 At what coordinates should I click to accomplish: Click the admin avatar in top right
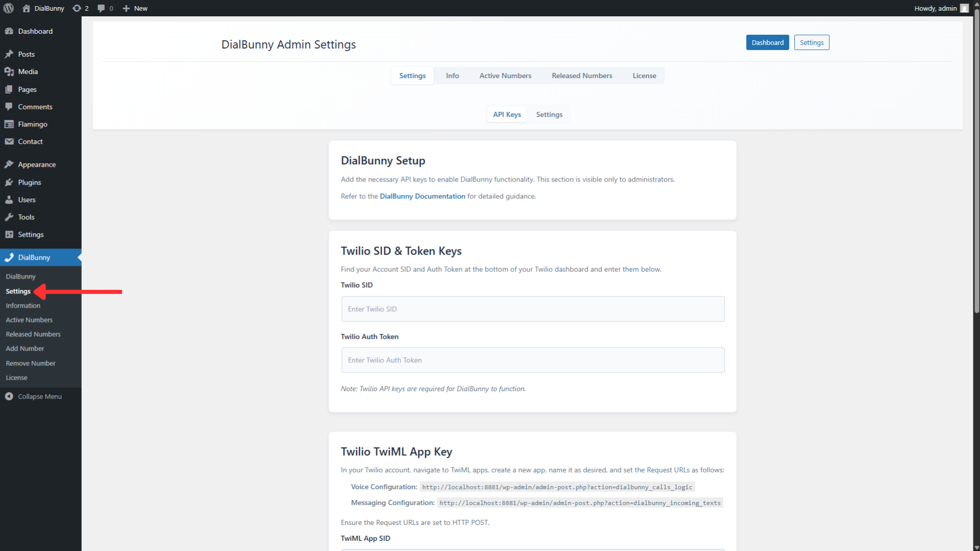(x=964, y=8)
